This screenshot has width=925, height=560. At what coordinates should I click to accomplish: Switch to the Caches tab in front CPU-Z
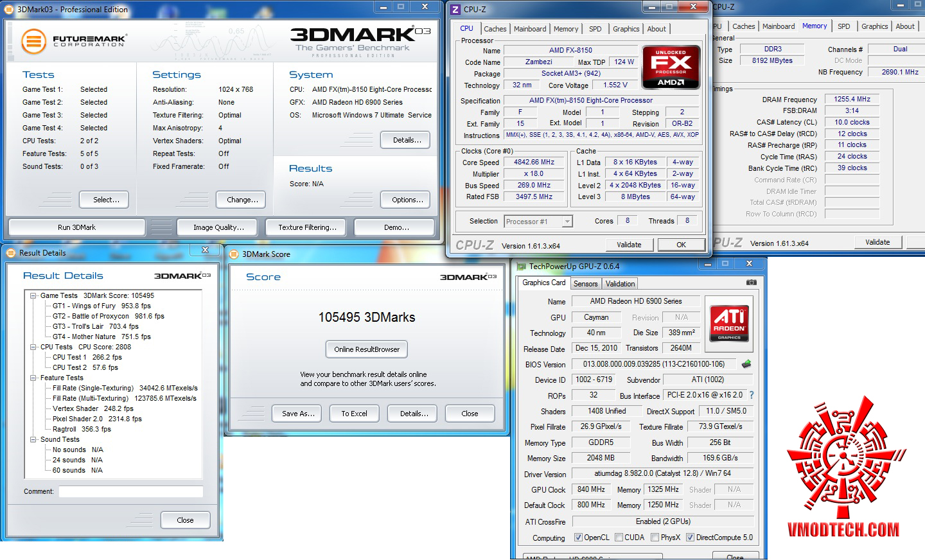click(x=495, y=29)
